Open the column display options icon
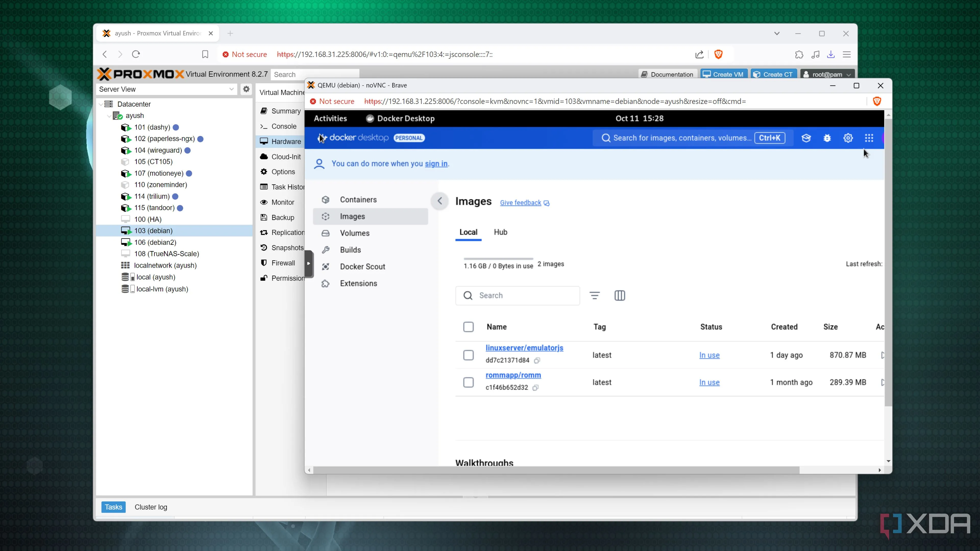The width and height of the screenshot is (980, 551). click(620, 295)
